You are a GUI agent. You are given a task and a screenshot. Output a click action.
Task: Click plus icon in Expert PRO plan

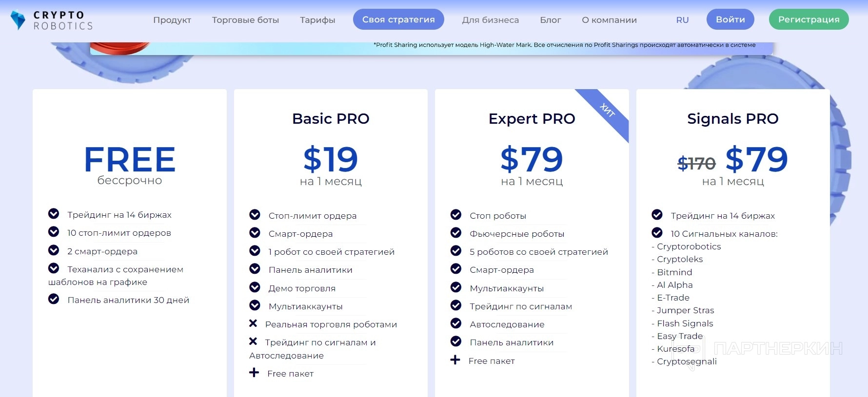coord(455,360)
